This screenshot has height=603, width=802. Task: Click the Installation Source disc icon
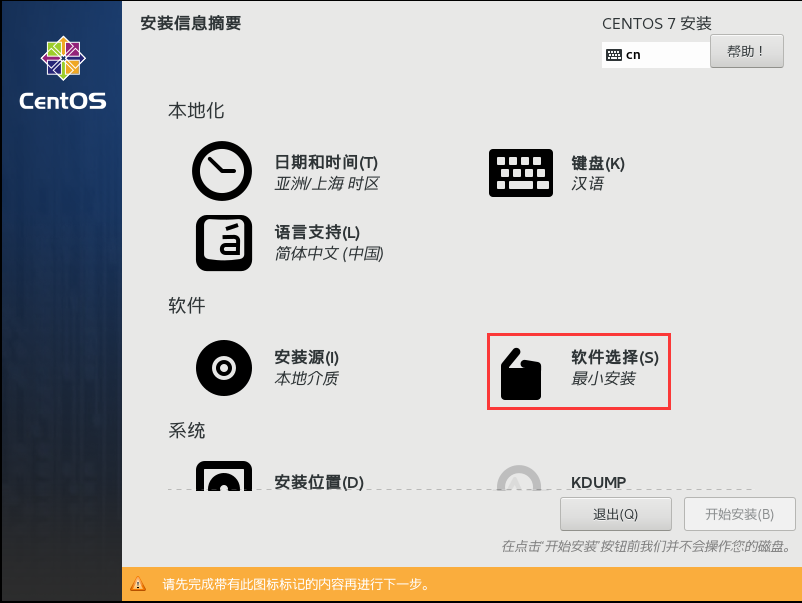click(224, 368)
